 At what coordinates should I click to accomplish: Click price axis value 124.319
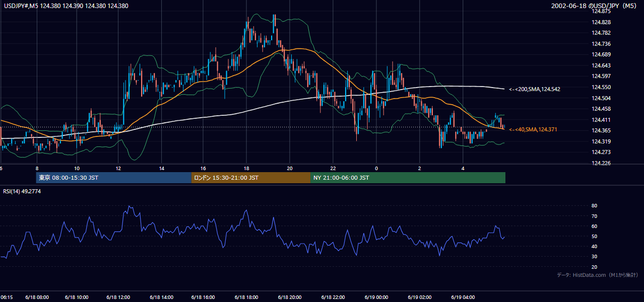point(601,141)
